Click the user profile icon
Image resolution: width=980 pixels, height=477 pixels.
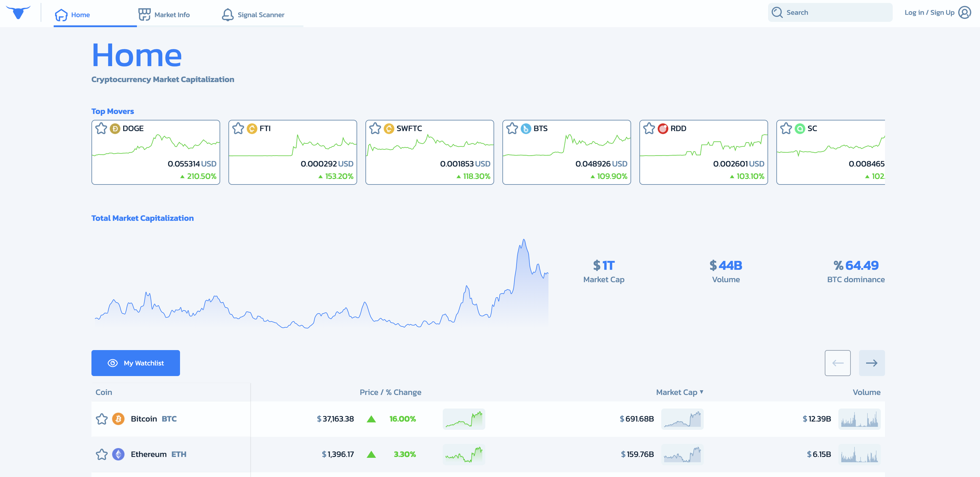click(x=964, y=13)
